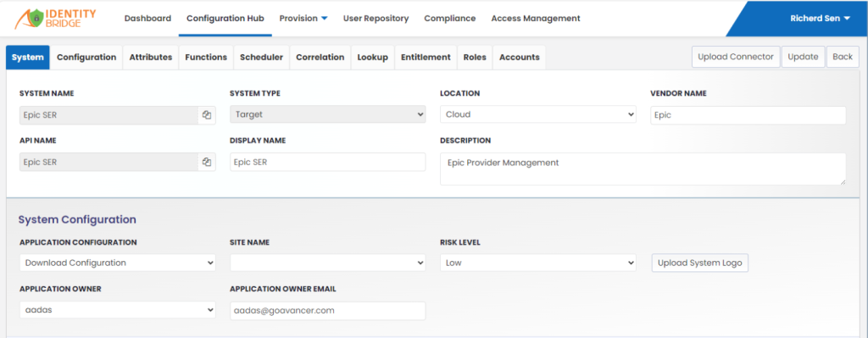The width and height of the screenshot is (868, 338).
Task: Open Compliance in the top navigation
Action: 450,19
